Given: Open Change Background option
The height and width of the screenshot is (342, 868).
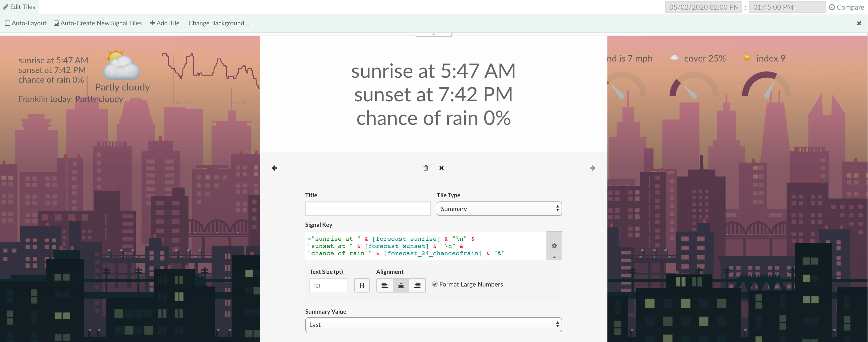Looking at the screenshot, I should (218, 23).
